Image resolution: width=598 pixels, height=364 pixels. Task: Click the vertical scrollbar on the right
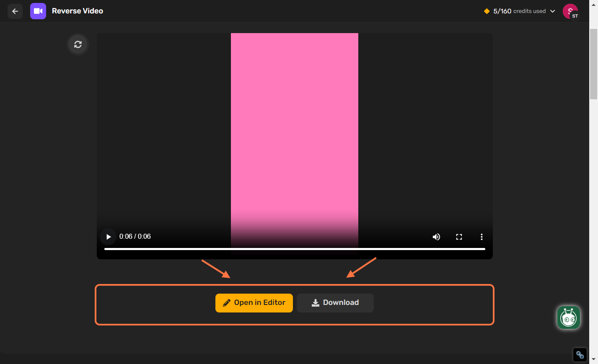coord(593,63)
